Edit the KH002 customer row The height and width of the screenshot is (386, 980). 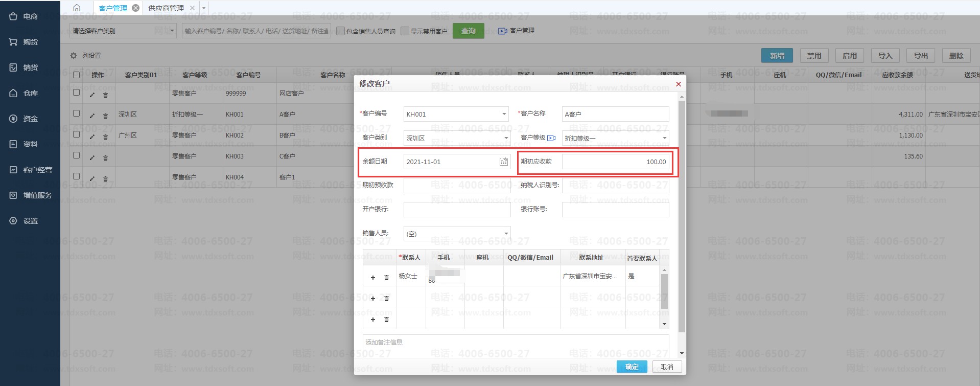coord(92,137)
